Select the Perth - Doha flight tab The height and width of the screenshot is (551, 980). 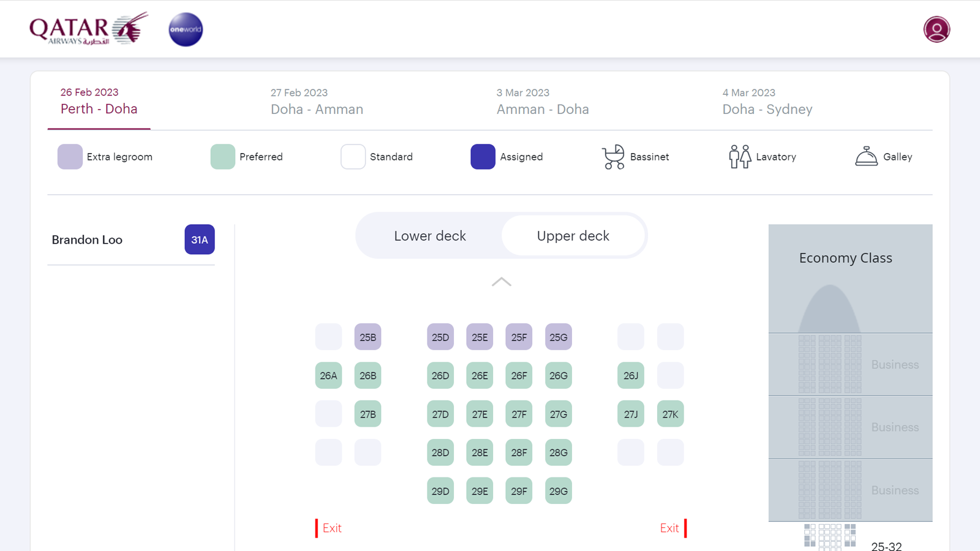[x=99, y=102]
